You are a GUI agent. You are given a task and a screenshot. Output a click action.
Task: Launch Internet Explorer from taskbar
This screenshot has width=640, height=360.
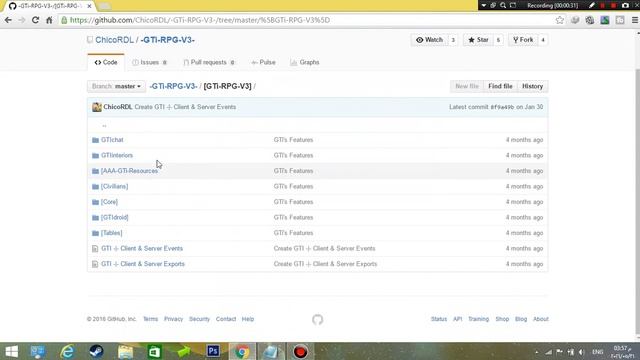[67, 351]
